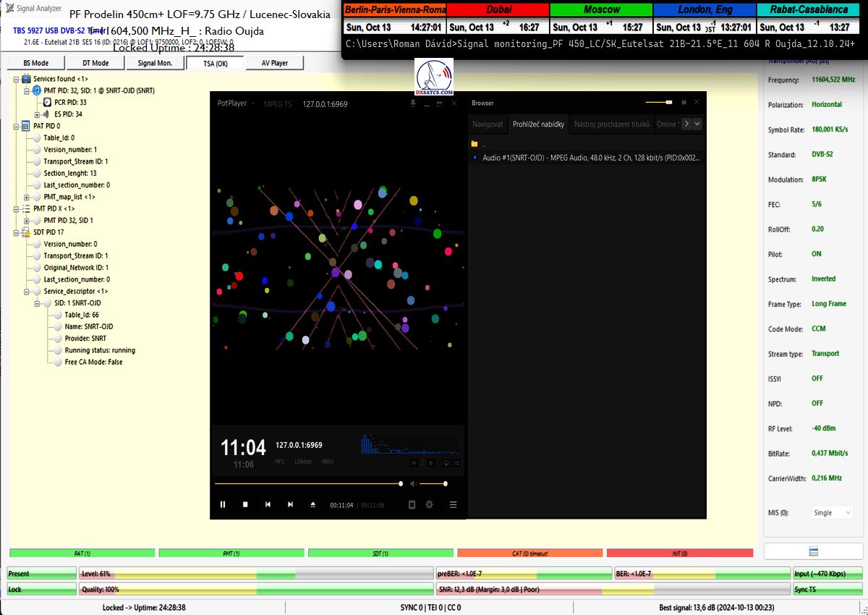Skip to the next track

click(x=290, y=504)
